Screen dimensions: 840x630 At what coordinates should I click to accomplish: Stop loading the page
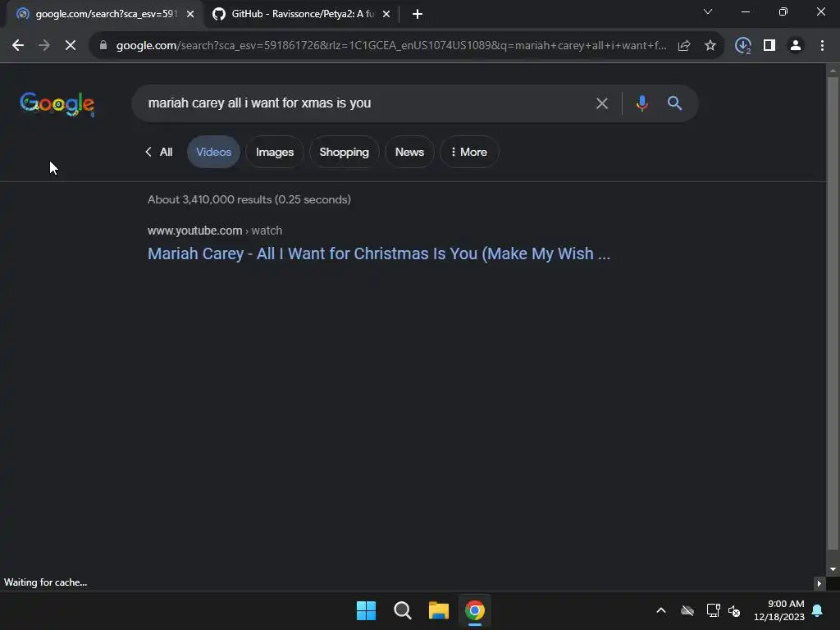(71, 46)
